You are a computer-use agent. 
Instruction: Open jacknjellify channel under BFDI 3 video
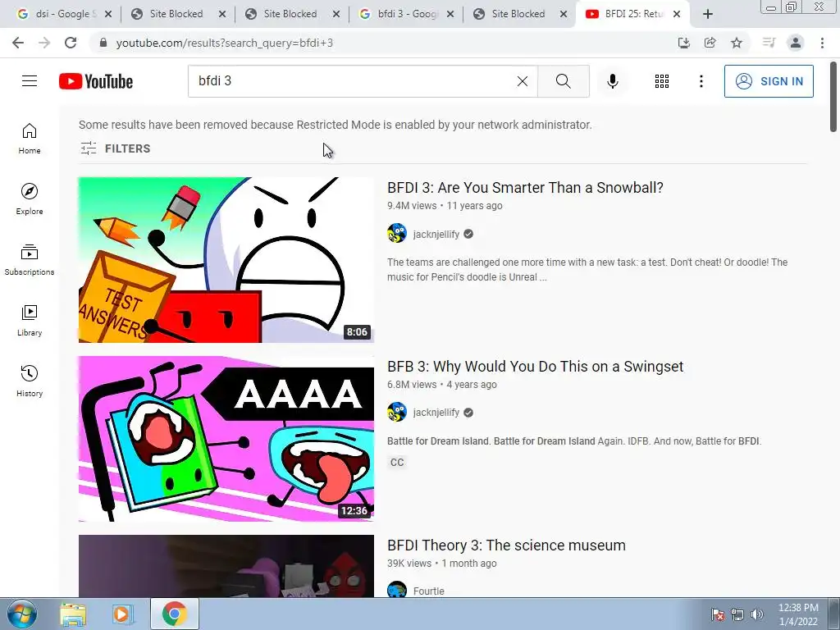(436, 234)
